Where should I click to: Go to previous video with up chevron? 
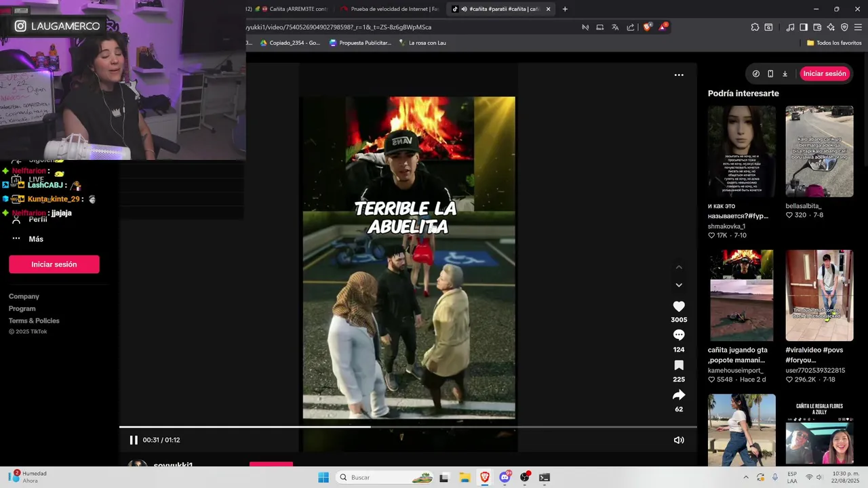tap(679, 267)
